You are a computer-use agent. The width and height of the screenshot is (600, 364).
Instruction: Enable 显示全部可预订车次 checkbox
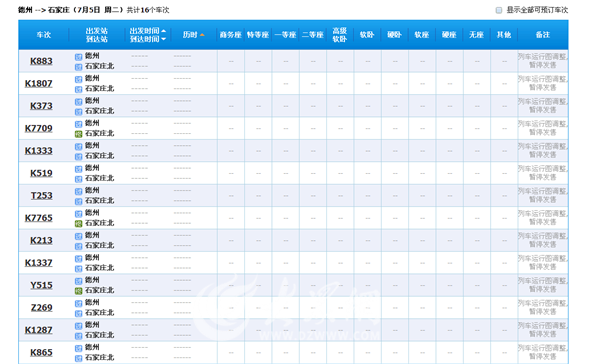click(499, 10)
